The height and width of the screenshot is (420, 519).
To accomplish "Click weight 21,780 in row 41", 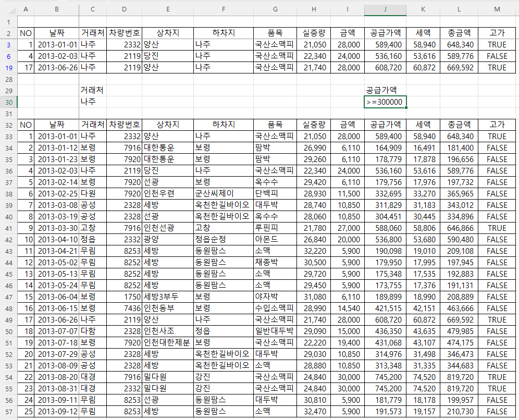I will coord(314,228).
